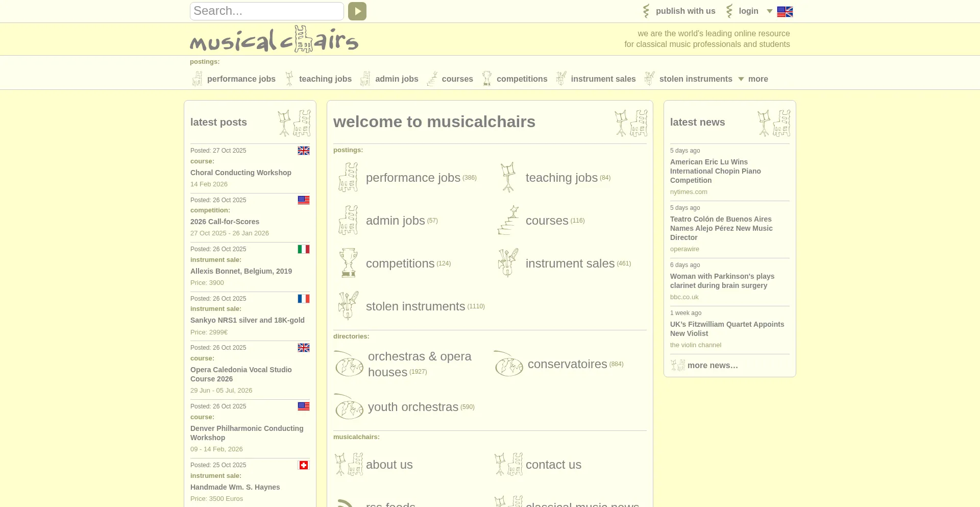Click the musicalchairs logo in the header
980x507 pixels.
274,39
